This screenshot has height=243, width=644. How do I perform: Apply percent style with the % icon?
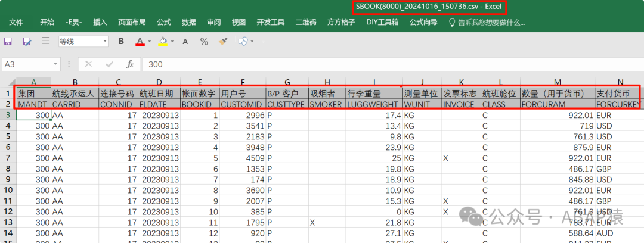tap(204, 41)
